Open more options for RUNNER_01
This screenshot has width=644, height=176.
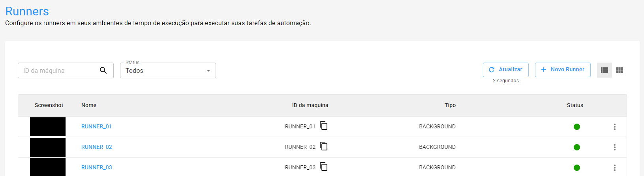(x=614, y=127)
